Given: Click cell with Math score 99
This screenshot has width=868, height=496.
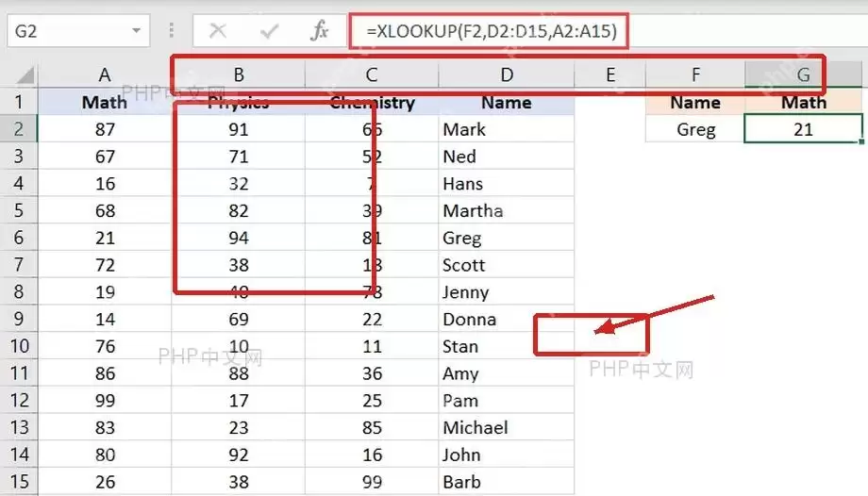Looking at the screenshot, I should (105, 400).
